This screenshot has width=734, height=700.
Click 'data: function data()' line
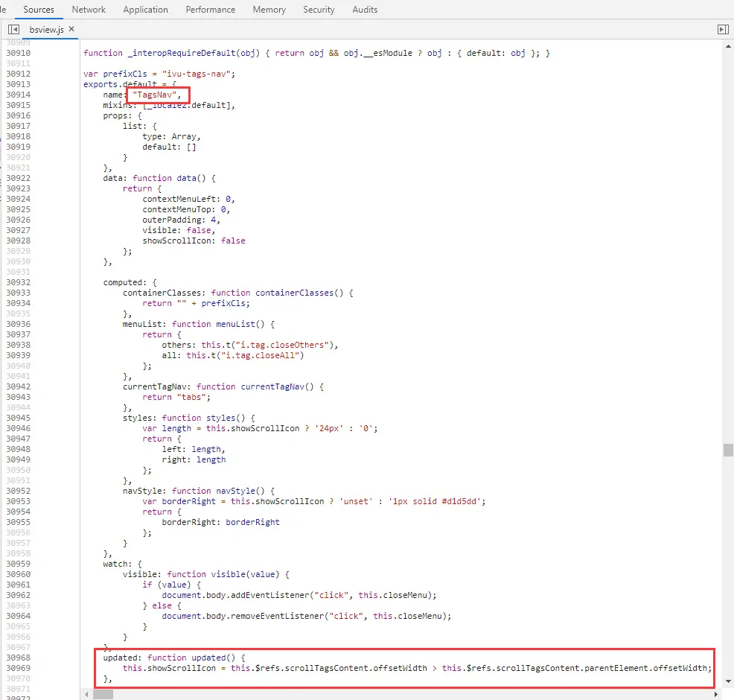pos(159,179)
